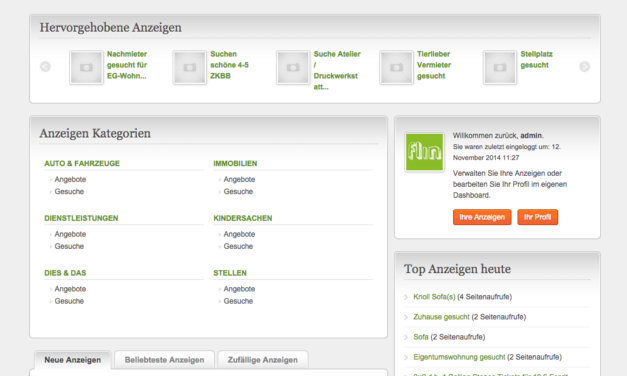Open Angebote under AUTO & FAHRZEUGE
The width and height of the screenshot is (627, 376).
click(x=70, y=180)
